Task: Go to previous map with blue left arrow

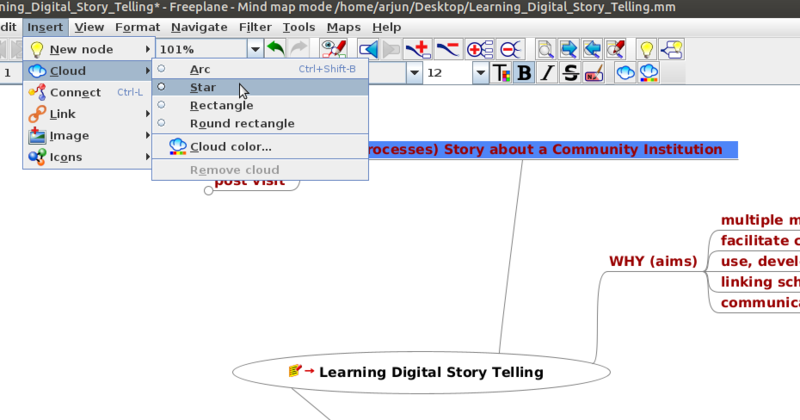Action: click(368, 50)
